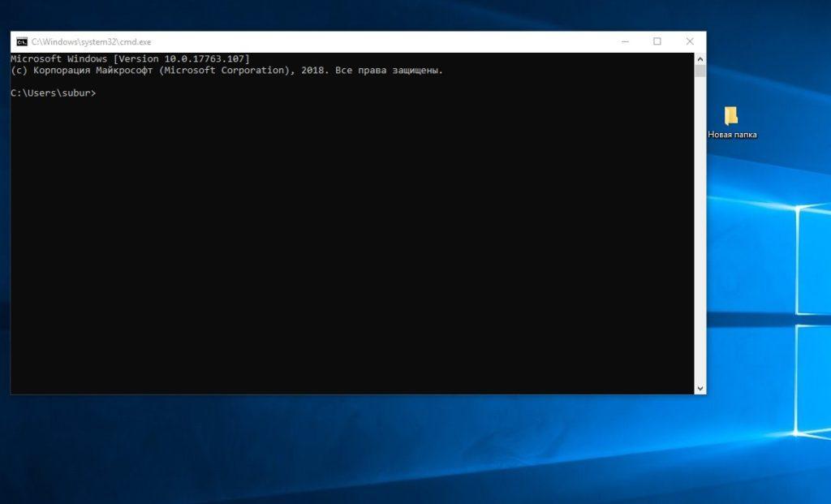Click empty title bar space of cmd window
Screen dimensions: 831x504
365,41
